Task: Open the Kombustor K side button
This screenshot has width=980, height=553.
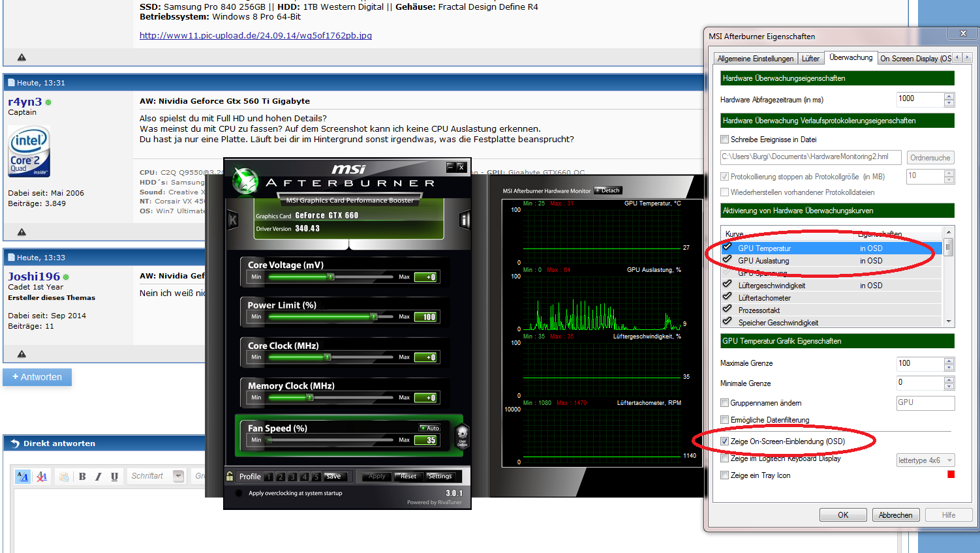Action: (233, 220)
